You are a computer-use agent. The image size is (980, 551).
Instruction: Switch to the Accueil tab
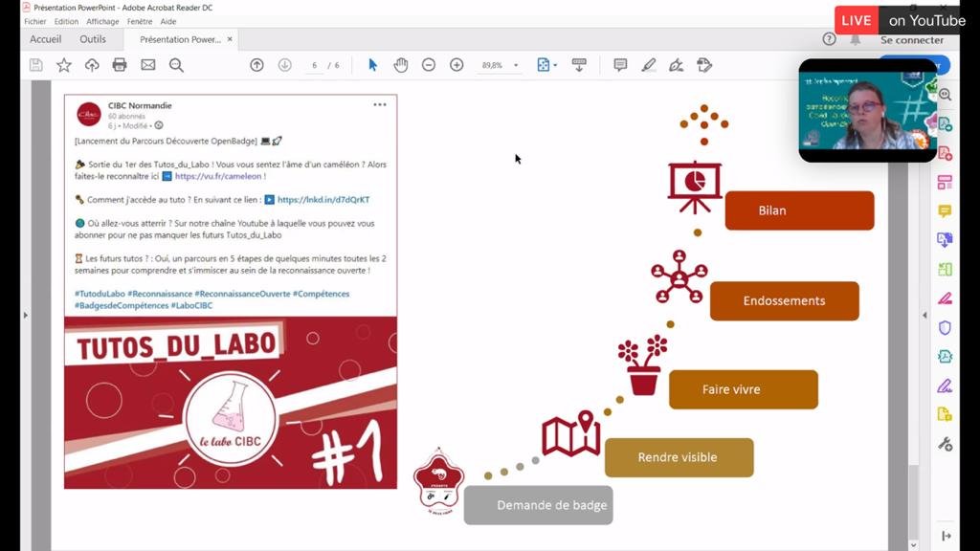(x=46, y=39)
